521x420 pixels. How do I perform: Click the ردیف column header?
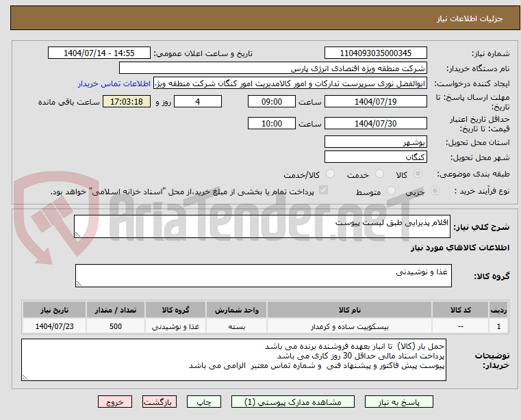coord(498,310)
